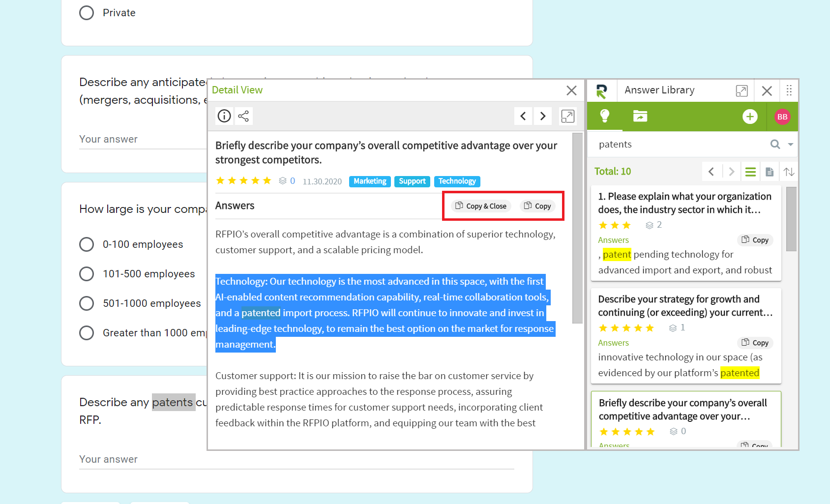
Task: Click answer field under patents question
Action: click(x=296, y=459)
